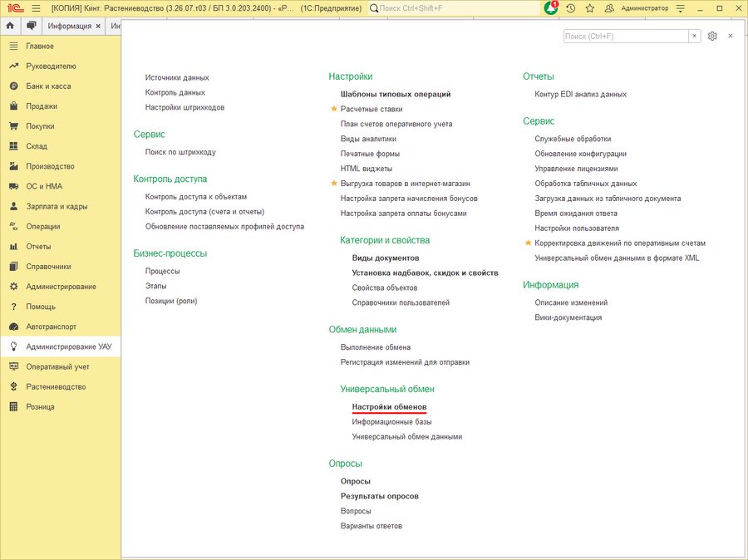This screenshot has width=748, height=560.
Task: Switch to the Информация tab
Action: (x=69, y=26)
